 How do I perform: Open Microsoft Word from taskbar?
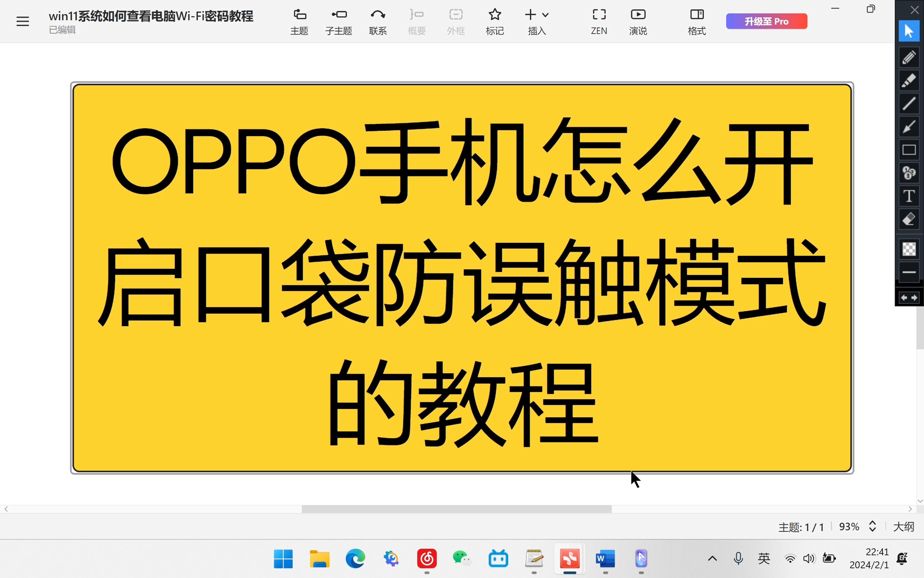pyautogui.click(x=606, y=559)
